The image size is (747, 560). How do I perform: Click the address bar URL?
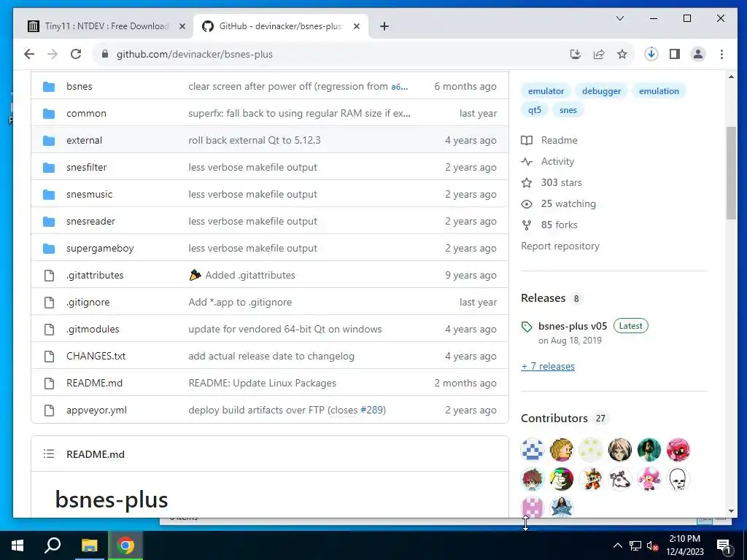pyautogui.click(x=194, y=54)
